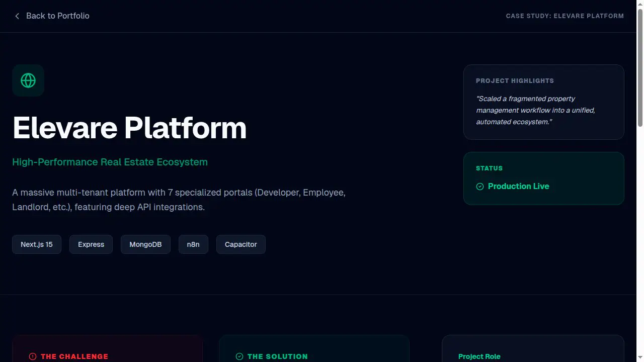Click the Solution checkmark circle icon
Viewport: 644px width, 362px height.
click(239, 356)
